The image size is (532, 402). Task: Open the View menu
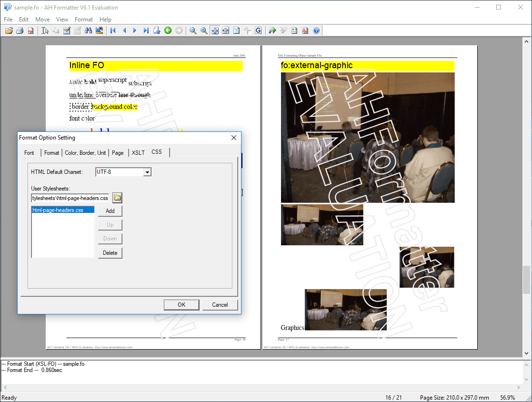pyautogui.click(x=62, y=20)
